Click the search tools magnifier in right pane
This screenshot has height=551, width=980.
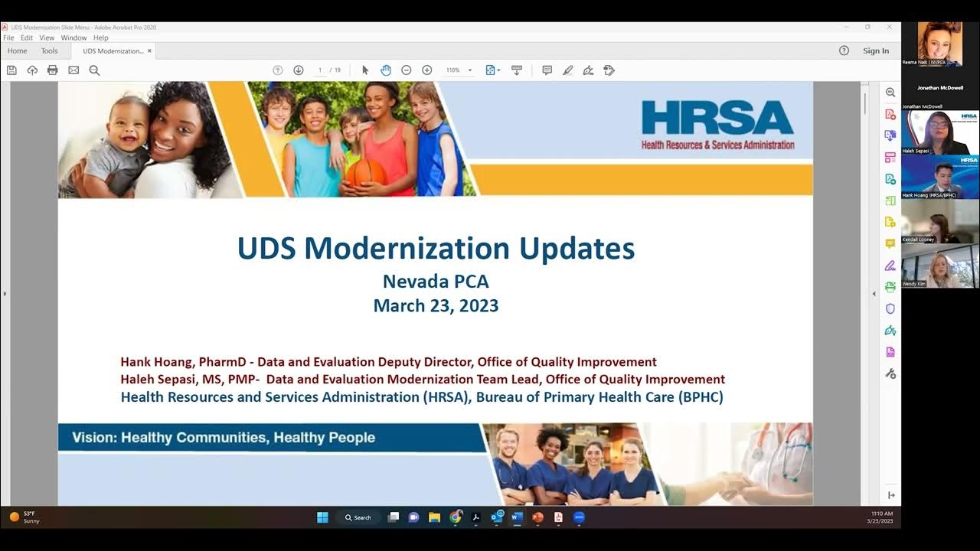click(x=890, y=93)
